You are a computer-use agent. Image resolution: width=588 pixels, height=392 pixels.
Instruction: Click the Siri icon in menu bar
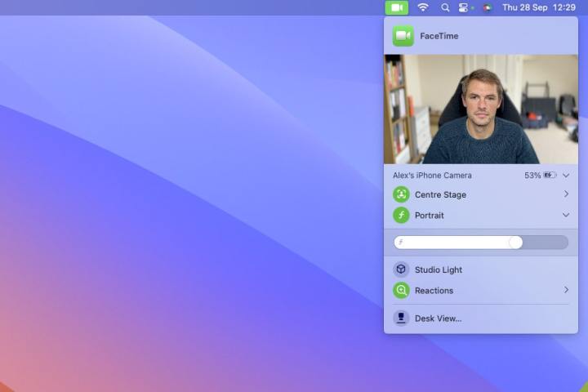click(x=487, y=8)
